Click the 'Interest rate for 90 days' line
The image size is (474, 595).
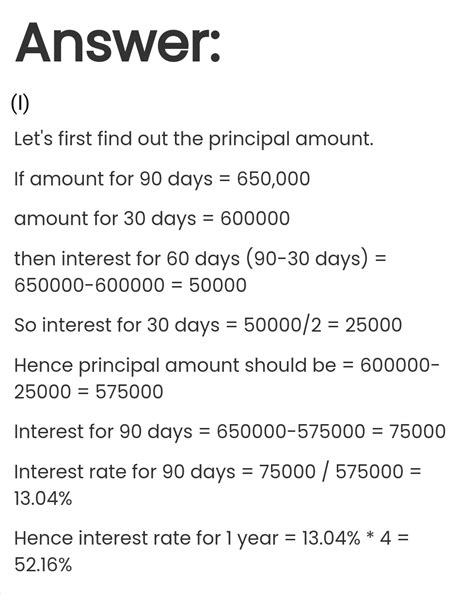[217, 472]
